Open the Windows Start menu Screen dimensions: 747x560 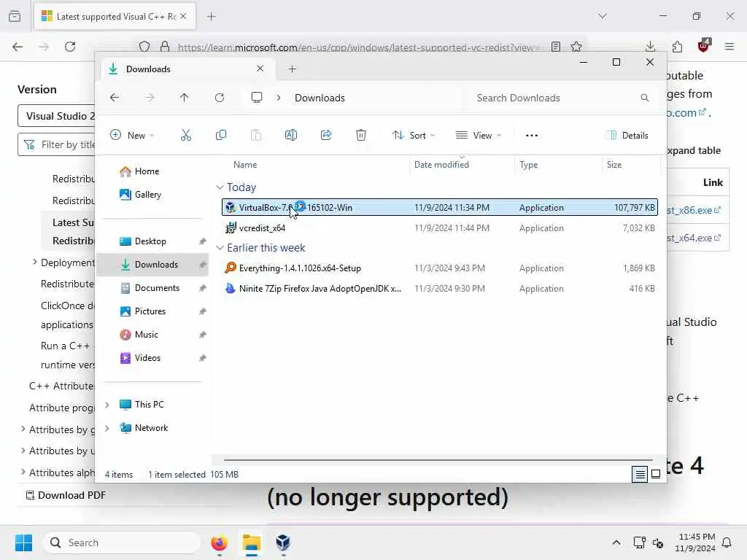coord(23,542)
